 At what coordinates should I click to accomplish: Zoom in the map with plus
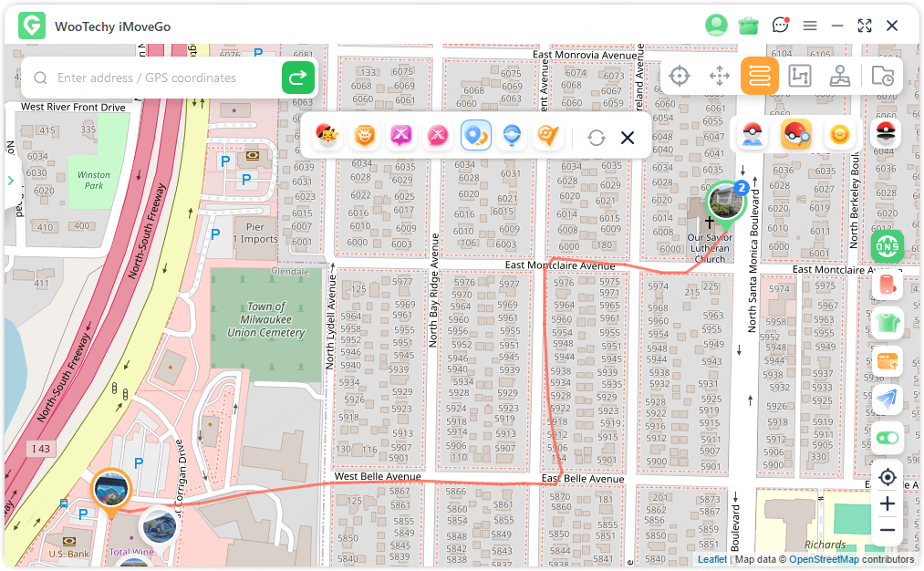coord(888,504)
